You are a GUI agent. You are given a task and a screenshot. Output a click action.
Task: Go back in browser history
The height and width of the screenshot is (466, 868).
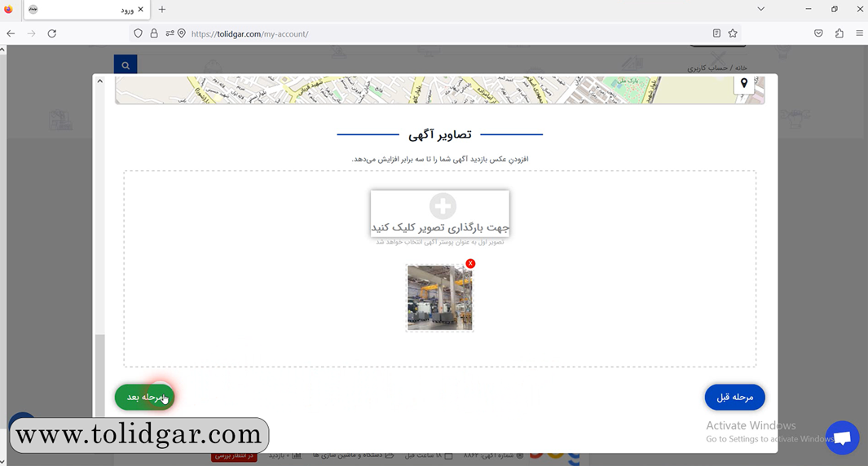tap(11, 33)
